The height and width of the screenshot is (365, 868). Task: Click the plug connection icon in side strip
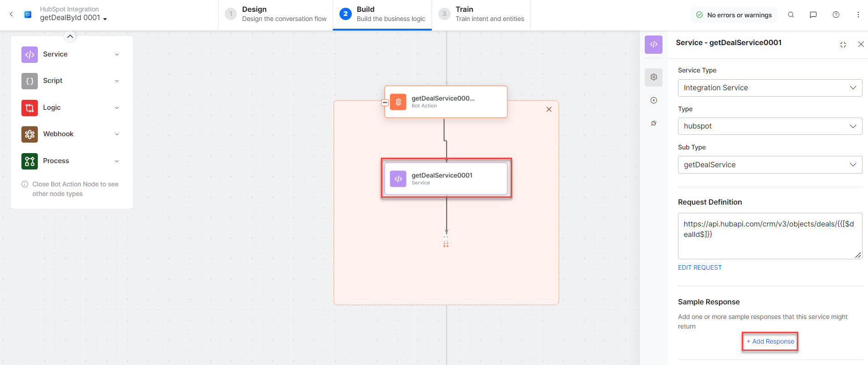click(653, 123)
